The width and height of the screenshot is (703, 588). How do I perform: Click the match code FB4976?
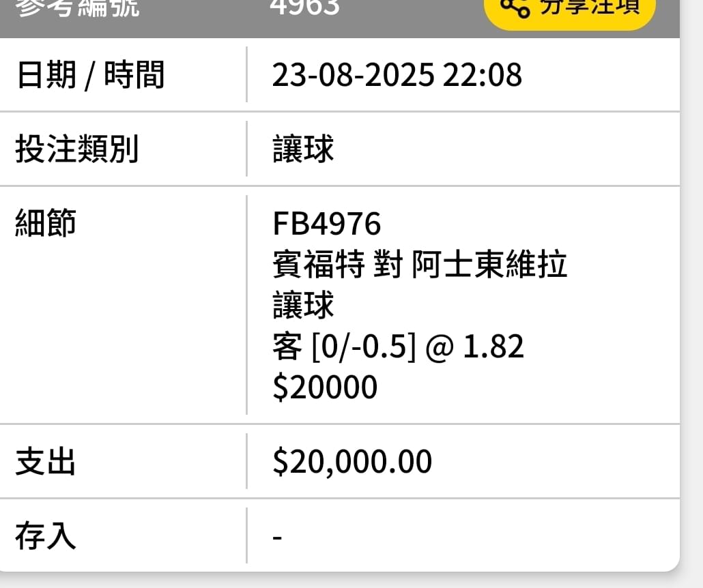click(x=327, y=224)
